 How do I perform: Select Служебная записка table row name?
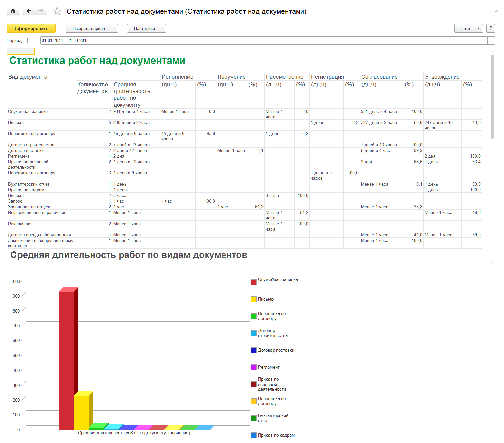[x=28, y=111]
